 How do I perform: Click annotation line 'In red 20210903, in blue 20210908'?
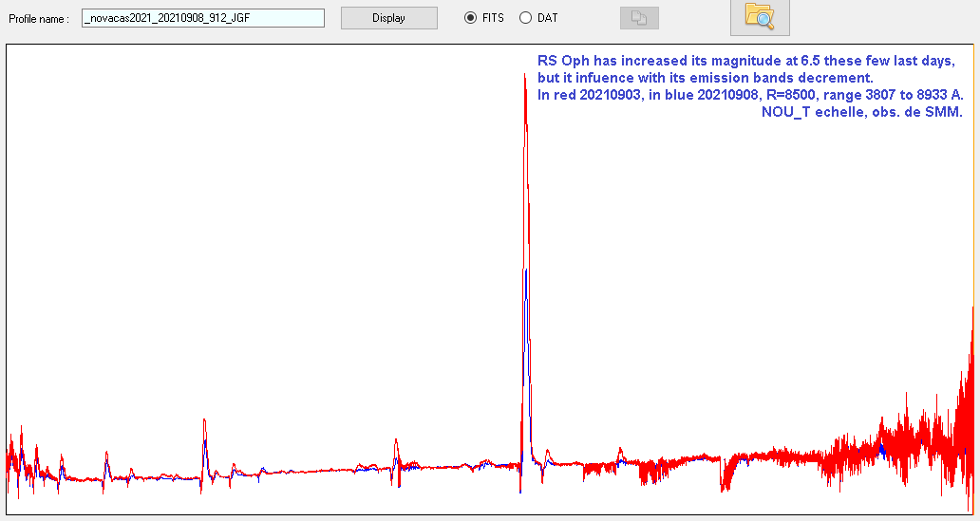pos(750,95)
